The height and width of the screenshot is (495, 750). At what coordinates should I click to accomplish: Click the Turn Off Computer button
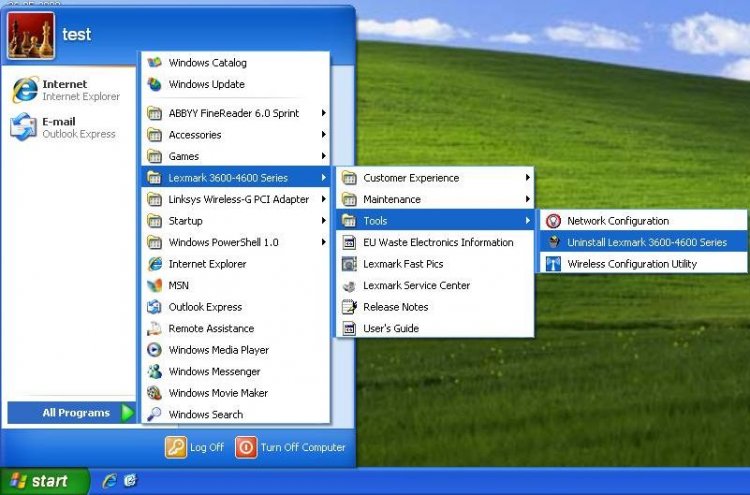tap(290, 448)
